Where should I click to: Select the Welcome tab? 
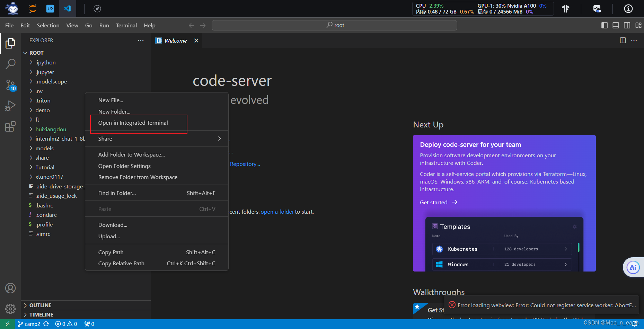pyautogui.click(x=176, y=41)
